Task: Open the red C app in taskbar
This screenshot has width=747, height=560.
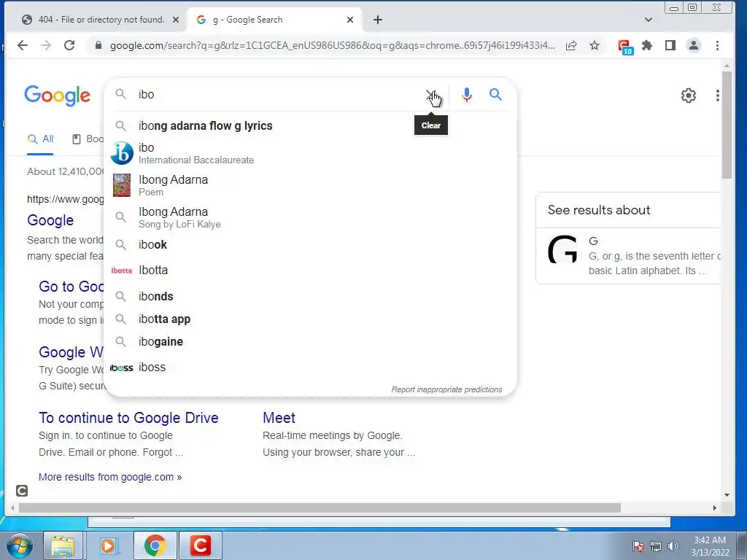Action: tap(201, 545)
